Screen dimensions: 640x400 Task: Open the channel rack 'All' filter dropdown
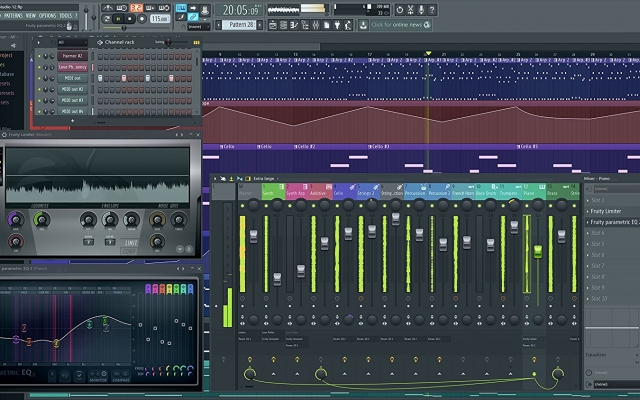point(73,42)
